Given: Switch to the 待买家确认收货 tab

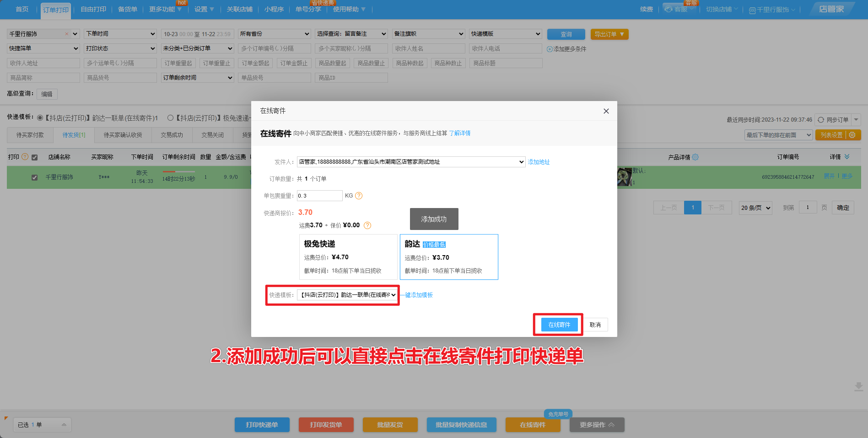Looking at the screenshot, I should coord(123,135).
